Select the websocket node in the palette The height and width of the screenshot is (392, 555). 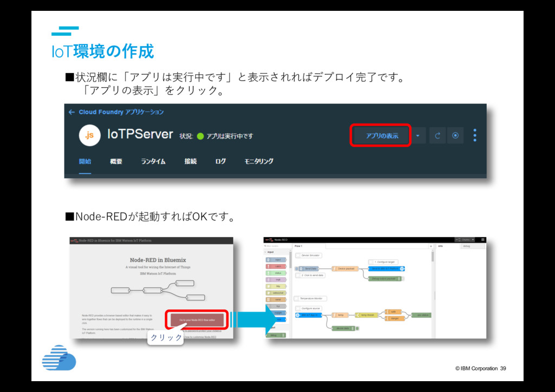276,293
